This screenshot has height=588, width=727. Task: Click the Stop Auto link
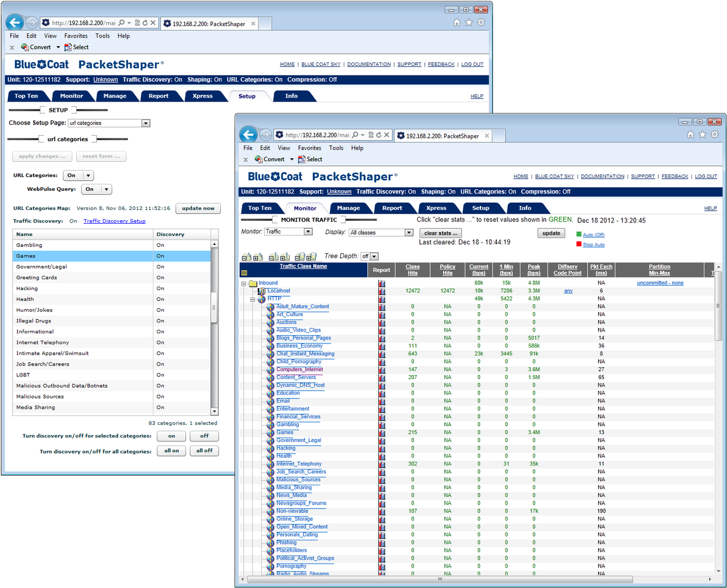pyautogui.click(x=594, y=245)
